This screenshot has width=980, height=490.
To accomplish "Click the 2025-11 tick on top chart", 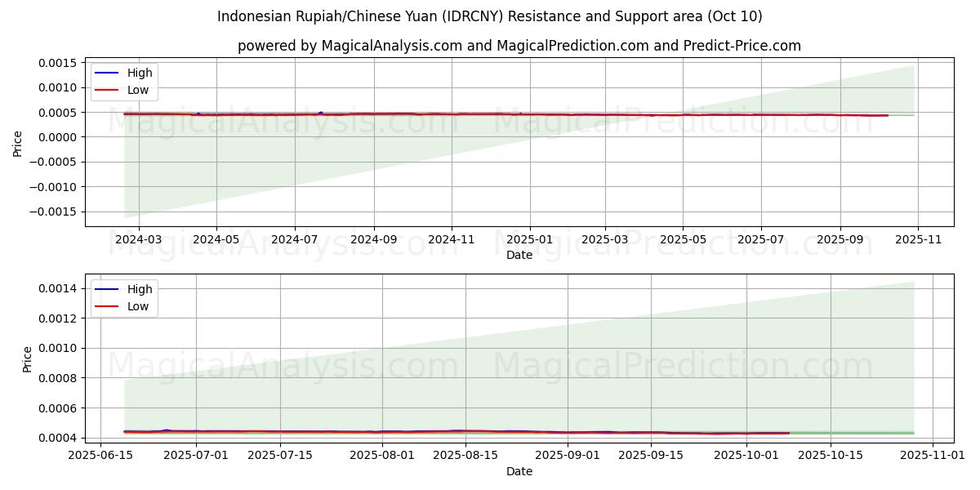I will click(x=918, y=240).
